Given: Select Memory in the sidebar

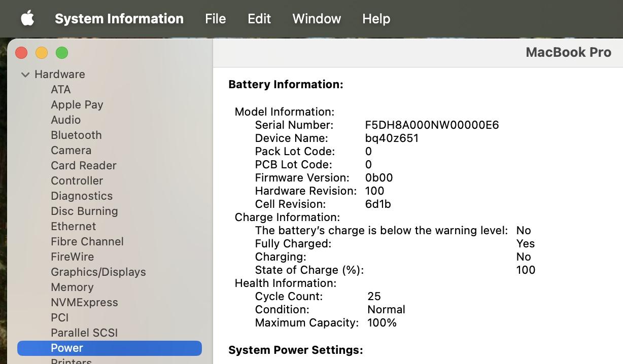Looking at the screenshot, I should coord(72,287).
